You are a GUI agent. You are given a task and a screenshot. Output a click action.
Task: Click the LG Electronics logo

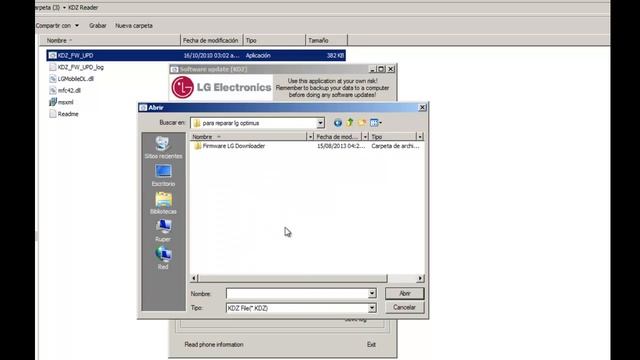221,87
